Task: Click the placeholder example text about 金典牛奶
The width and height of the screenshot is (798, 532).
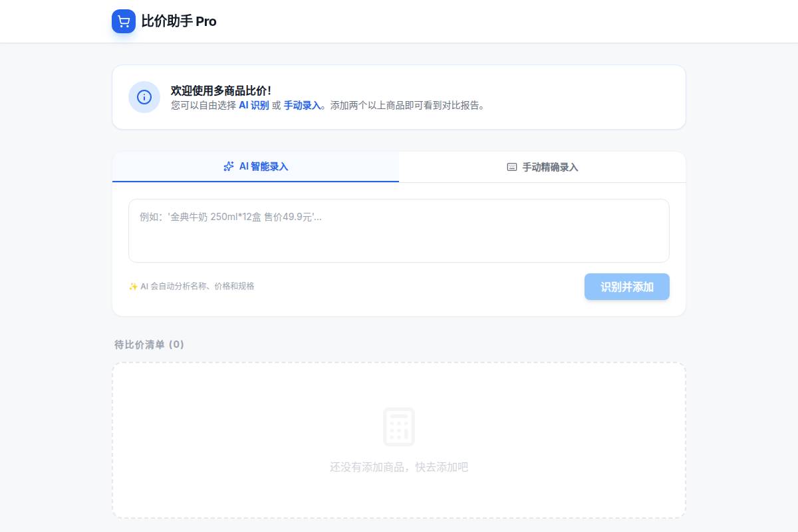Action: click(229, 217)
